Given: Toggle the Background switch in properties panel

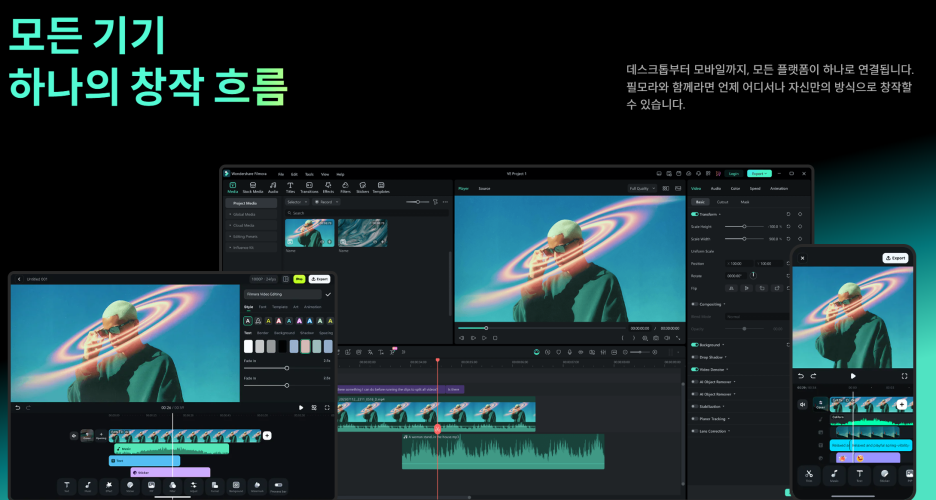Looking at the screenshot, I should pyautogui.click(x=694, y=345).
